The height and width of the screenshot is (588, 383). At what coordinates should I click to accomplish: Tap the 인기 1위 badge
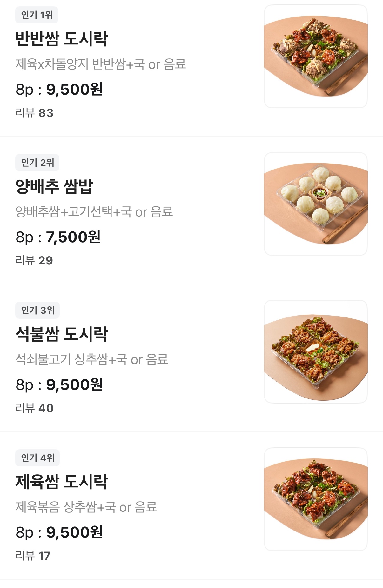37,15
